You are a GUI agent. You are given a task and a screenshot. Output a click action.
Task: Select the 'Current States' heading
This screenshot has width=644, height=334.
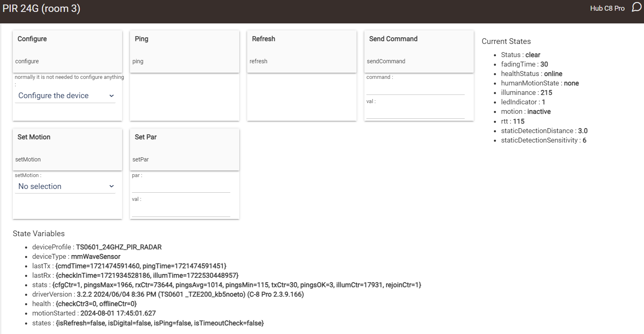pos(506,41)
